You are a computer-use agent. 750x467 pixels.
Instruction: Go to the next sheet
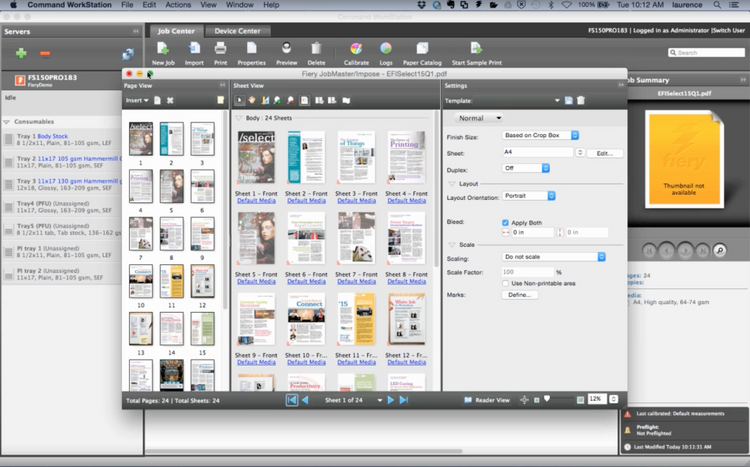click(390, 400)
